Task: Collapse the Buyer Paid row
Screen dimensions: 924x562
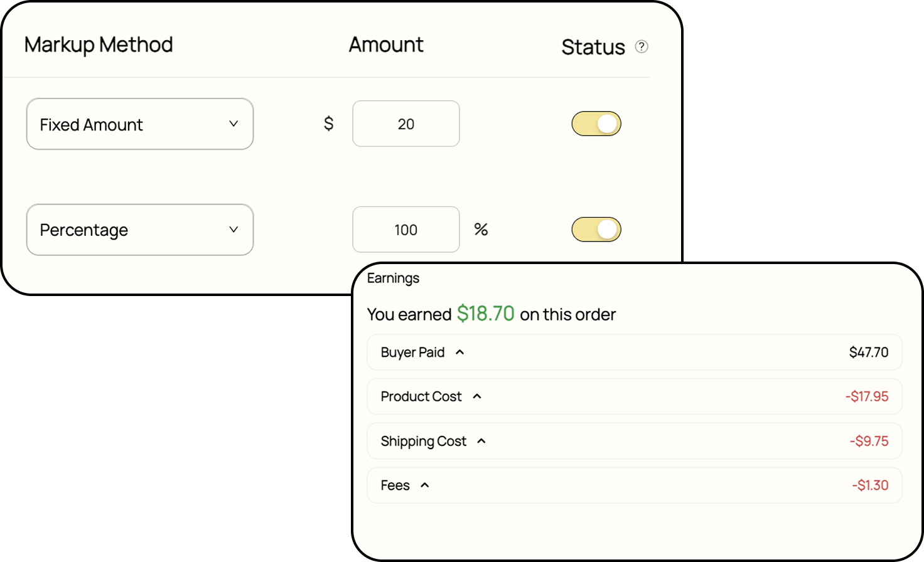Action: coord(634,352)
